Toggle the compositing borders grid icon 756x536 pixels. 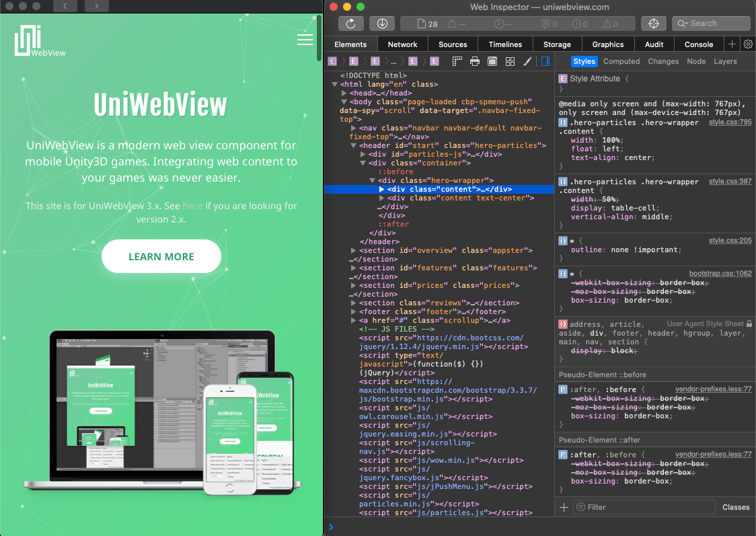tap(510, 61)
